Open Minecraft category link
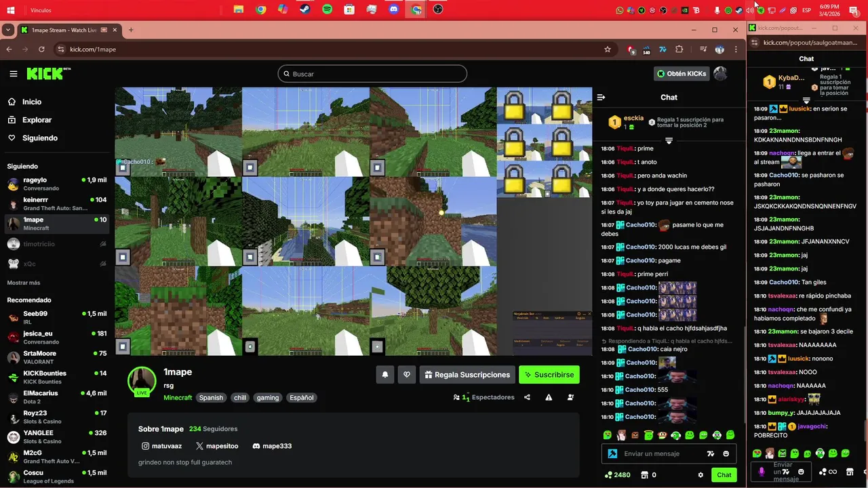The height and width of the screenshot is (488, 868). tap(178, 398)
